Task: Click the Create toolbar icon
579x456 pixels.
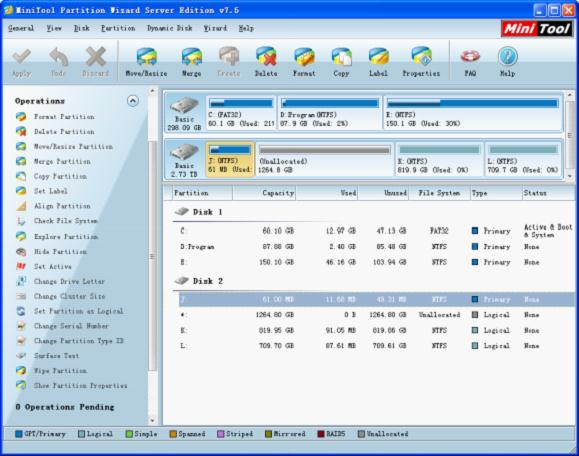Action: [x=229, y=56]
